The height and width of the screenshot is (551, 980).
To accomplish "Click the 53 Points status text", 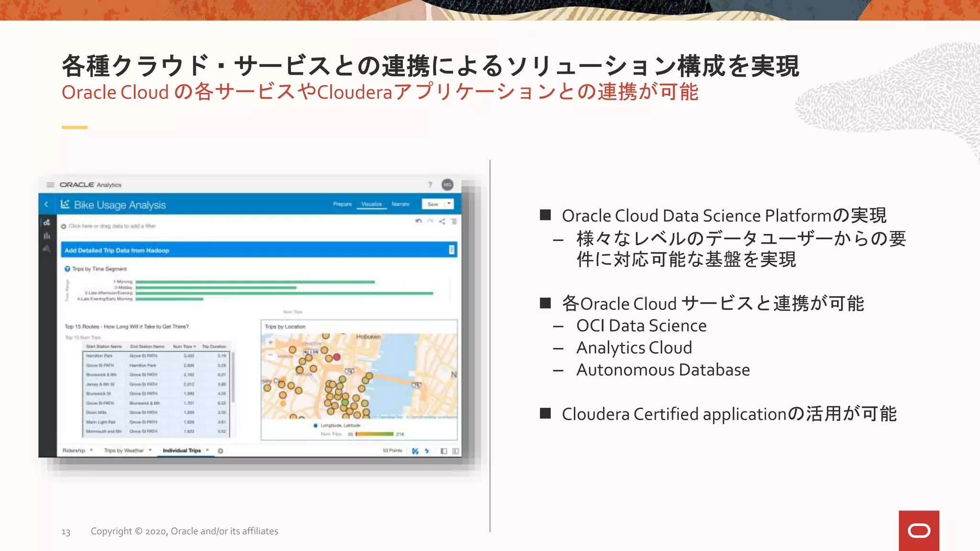I will 392,451.
